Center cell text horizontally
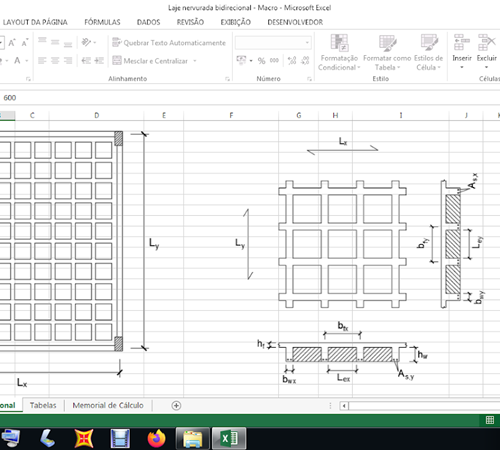Screen dimensions: 500x450 pyautogui.click(x=55, y=61)
